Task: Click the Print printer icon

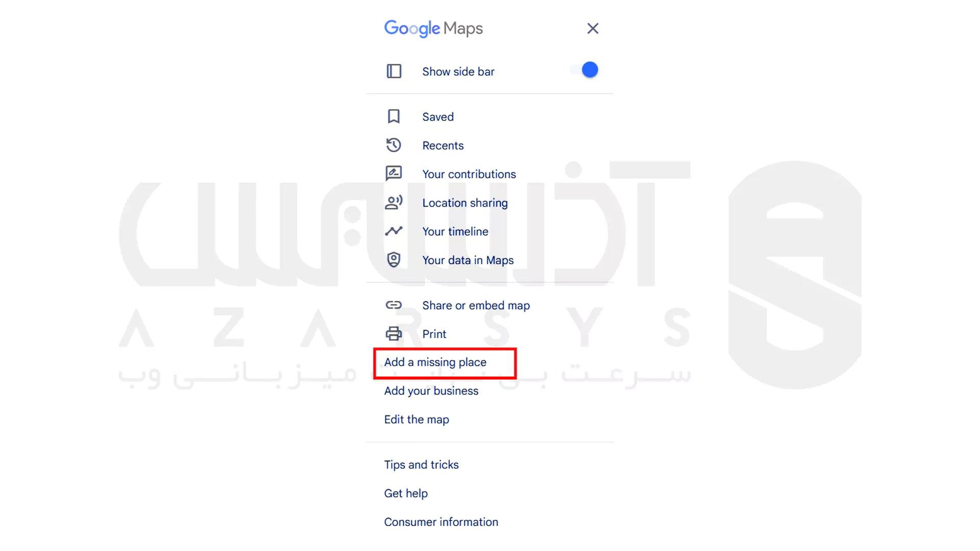Action: pos(393,334)
